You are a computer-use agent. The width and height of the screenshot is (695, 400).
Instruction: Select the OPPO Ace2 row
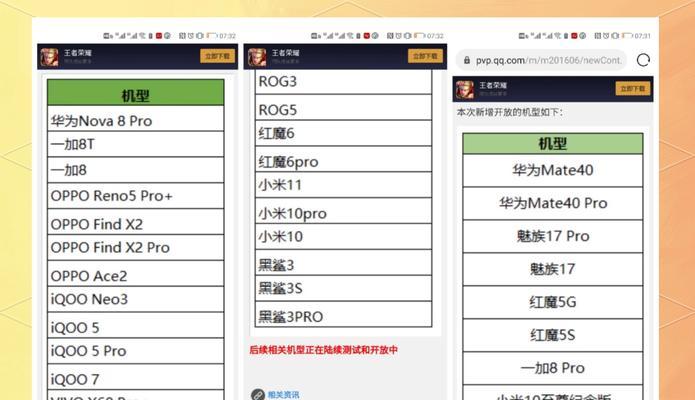[136, 274]
